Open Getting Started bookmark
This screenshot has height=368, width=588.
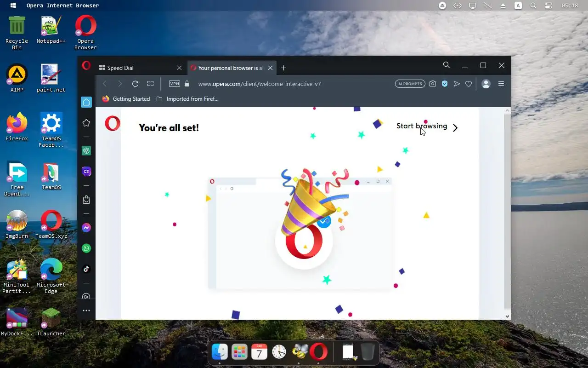pyautogui.click(x=126, y=99)
